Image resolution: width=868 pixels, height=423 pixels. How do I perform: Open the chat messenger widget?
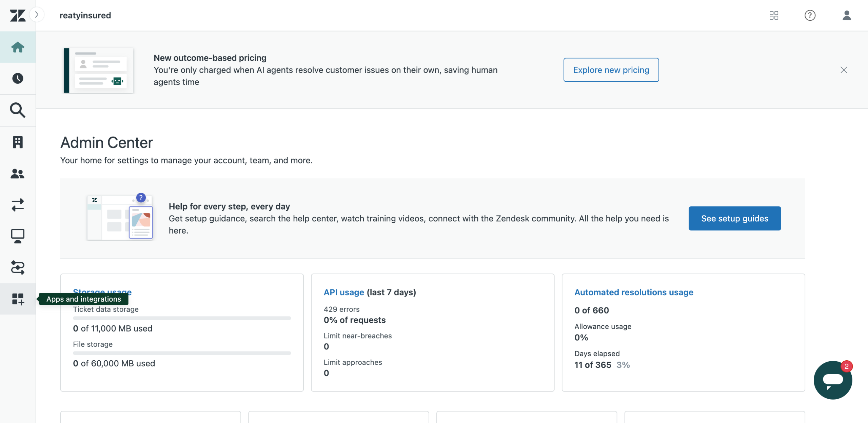833,380
